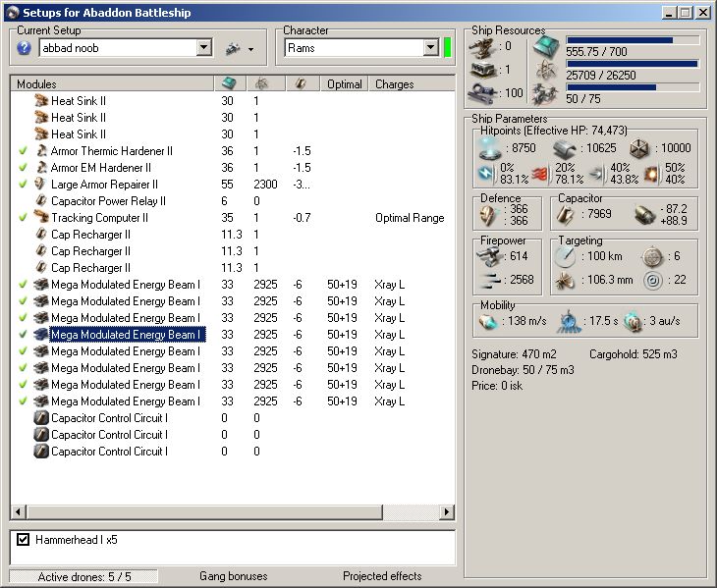Toggle active checkmark on Armor Thermic Hardener II
The height and width of the screenshot is (588, 717).
point(23,151)
